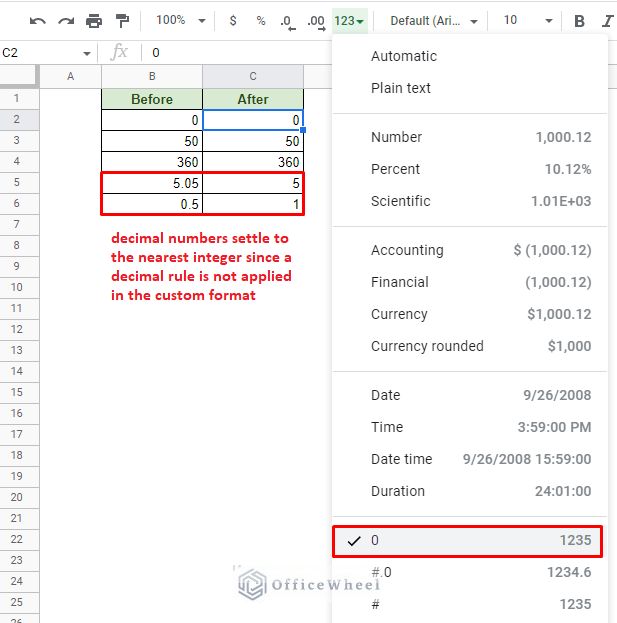Choose Plain text format
Screen dimensions: 617x623
coord(470,88)
